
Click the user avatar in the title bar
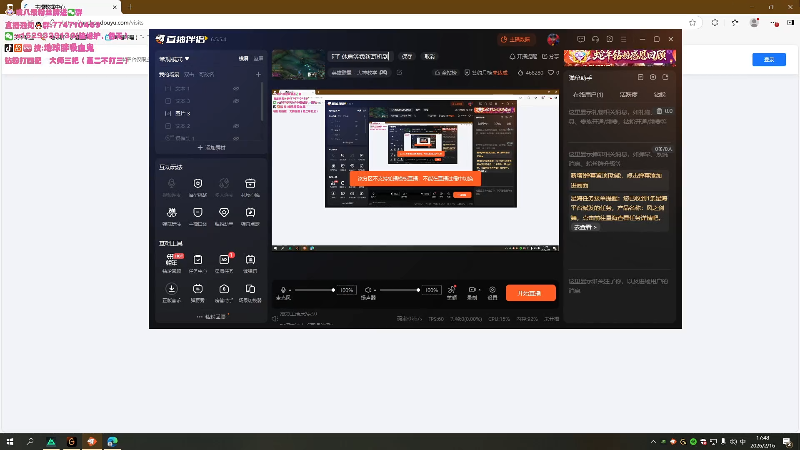click(553, 39)
